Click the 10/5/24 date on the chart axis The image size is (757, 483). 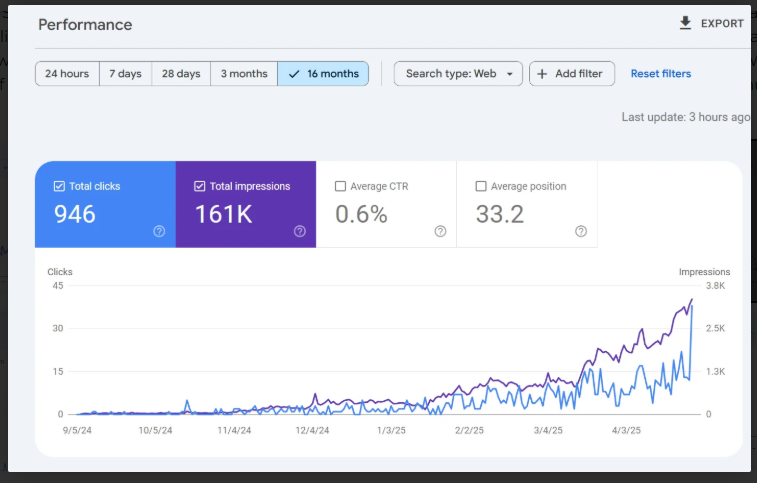click(155, 430)
